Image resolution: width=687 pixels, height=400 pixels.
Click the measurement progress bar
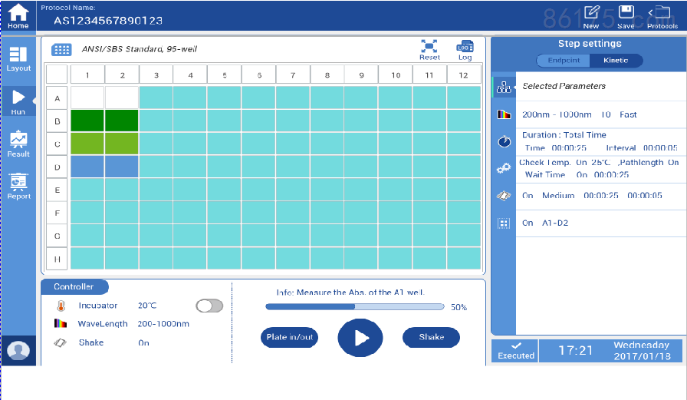click(x=354, y=307)
